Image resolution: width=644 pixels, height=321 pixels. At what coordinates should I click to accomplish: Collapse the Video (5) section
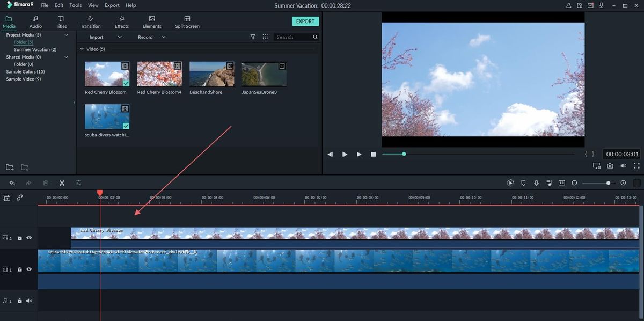pyautogui.click(x=82, y=49)
